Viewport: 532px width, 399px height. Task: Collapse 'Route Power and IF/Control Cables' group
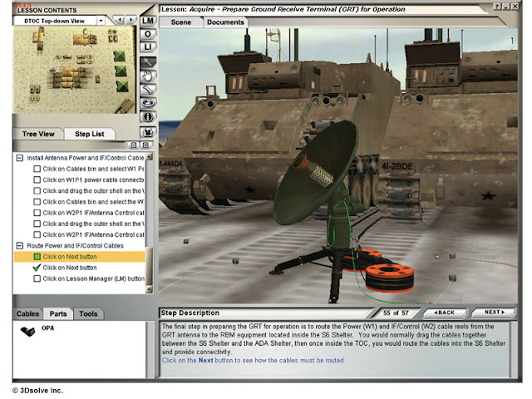click(20, 245)
